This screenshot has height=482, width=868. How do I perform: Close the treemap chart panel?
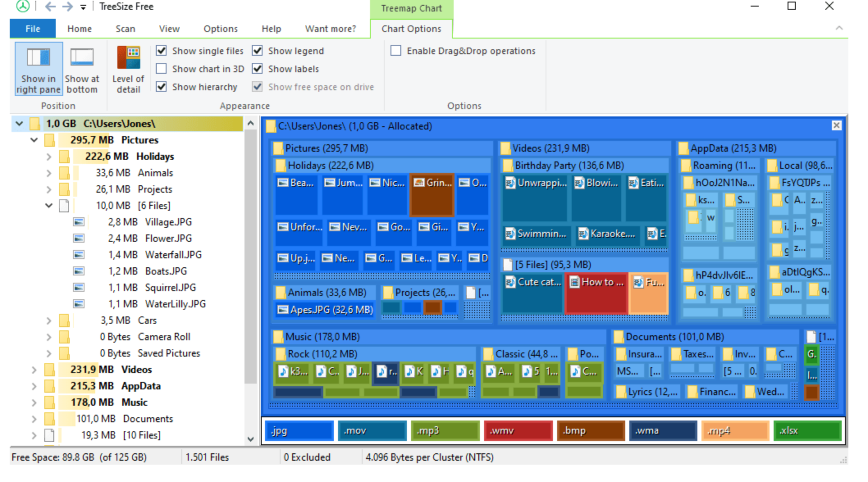836,125
